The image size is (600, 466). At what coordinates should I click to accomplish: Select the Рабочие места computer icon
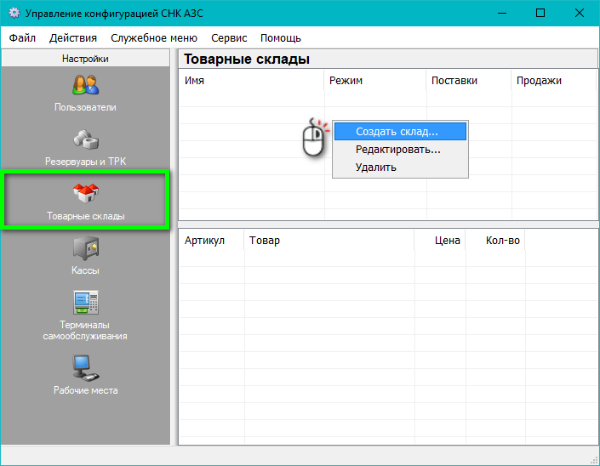[x=85, y=367]
